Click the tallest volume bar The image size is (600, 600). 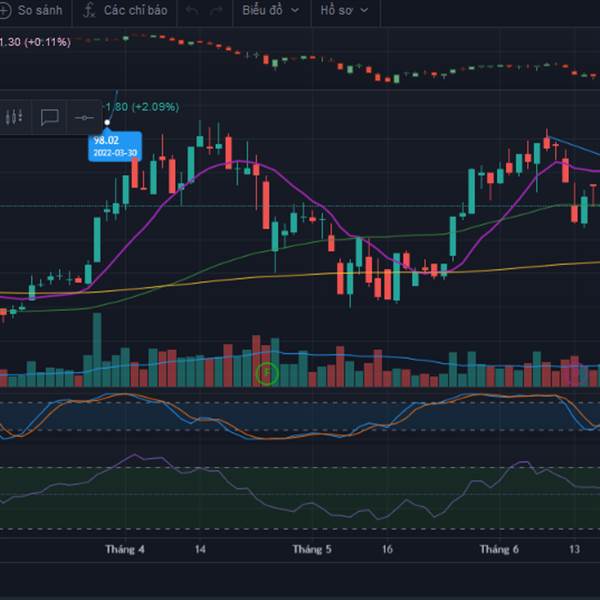pyautogui.click(x=97, y=350)
